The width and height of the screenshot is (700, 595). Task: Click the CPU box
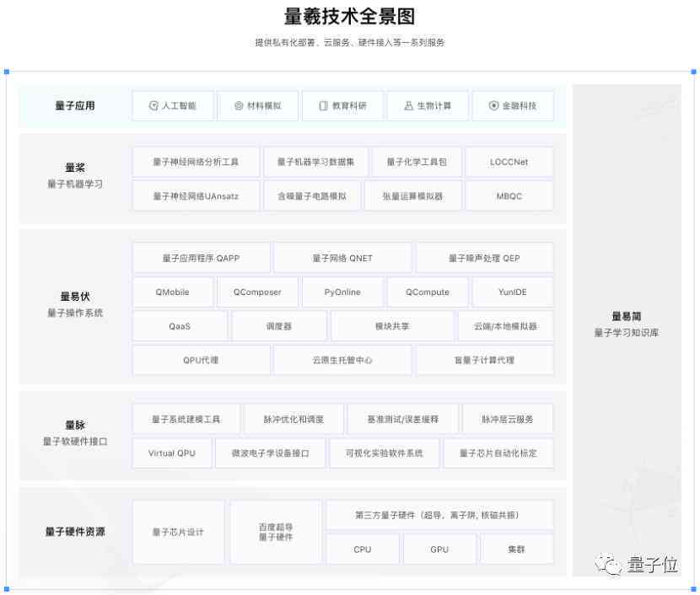click(363, 549)
